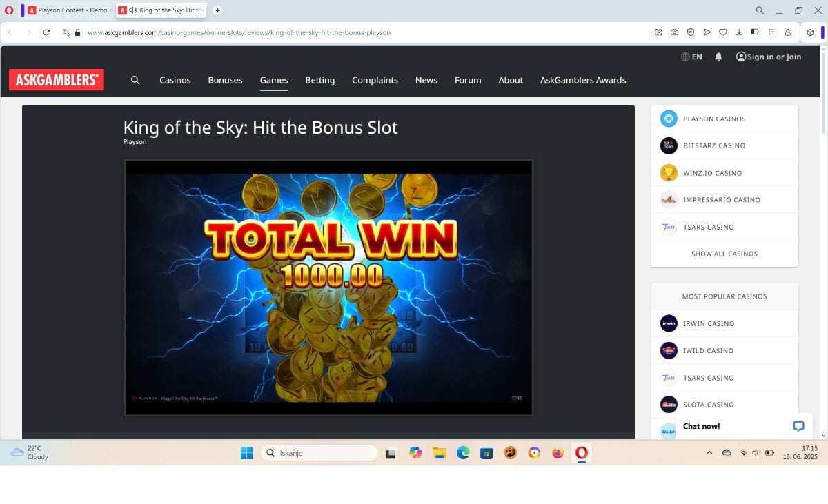
Task: Open AskGamblers Awards page
Action: [x=583, y=80]
